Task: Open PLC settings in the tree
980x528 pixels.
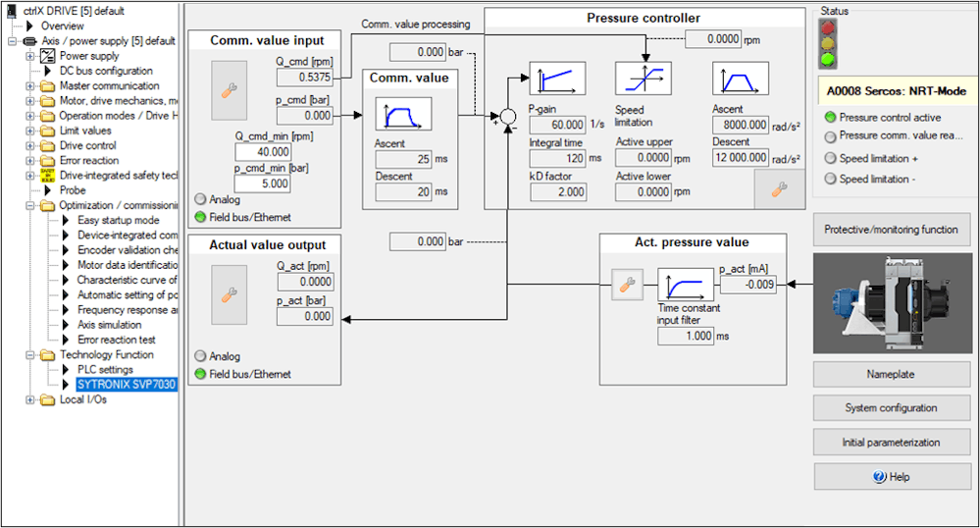Action: point(105,370)
